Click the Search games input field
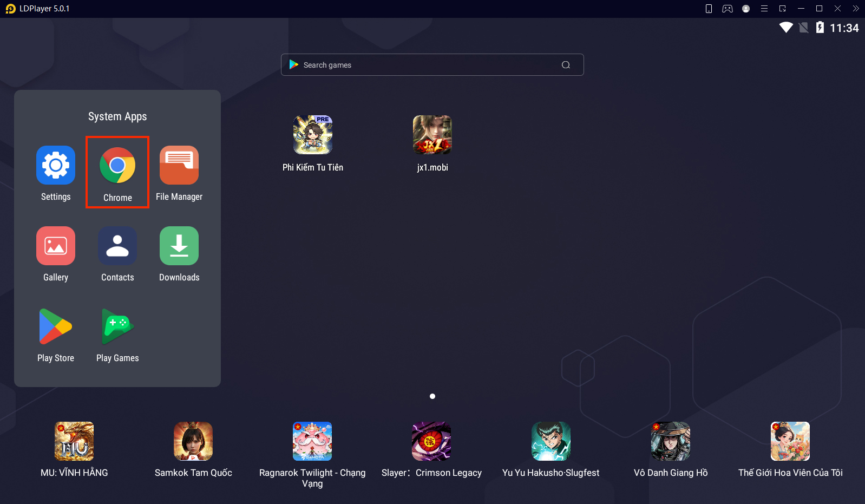865x504 pixels. tap(422, 65)
